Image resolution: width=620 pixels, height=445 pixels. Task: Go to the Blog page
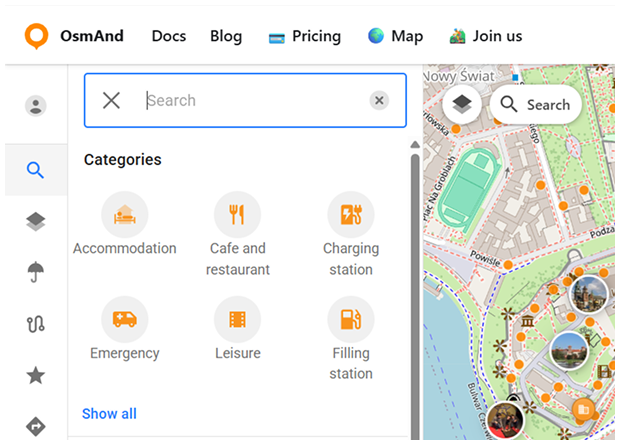coord(226,36)
